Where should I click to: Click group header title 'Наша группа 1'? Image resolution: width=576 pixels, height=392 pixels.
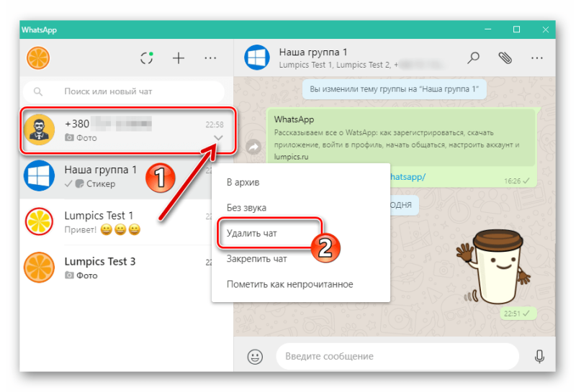313,52
